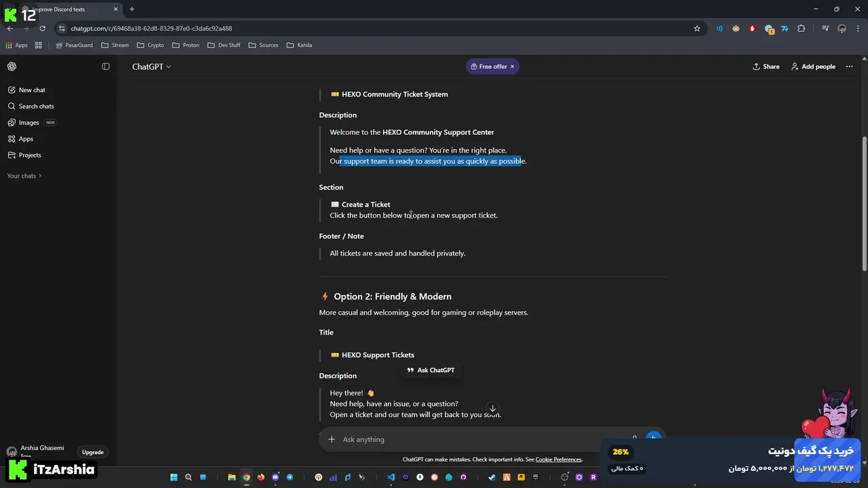Click Add people
The image size is (868, 488).
tap(813, 66)
